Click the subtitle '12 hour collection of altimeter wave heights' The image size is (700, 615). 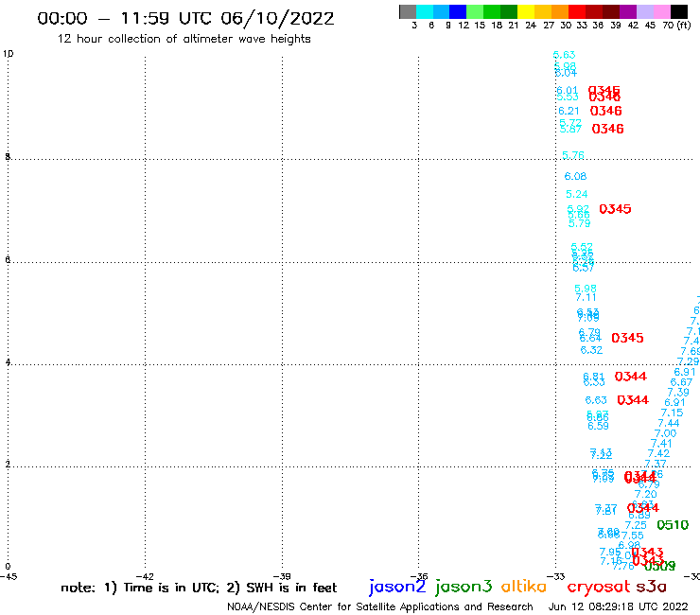pyautogui.click(x=184, y=39)
